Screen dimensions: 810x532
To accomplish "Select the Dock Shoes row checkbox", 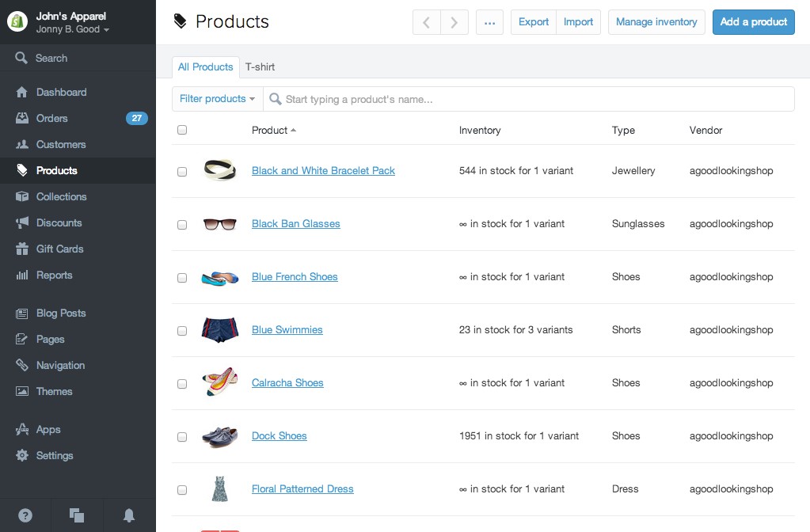I will [182, 437].
